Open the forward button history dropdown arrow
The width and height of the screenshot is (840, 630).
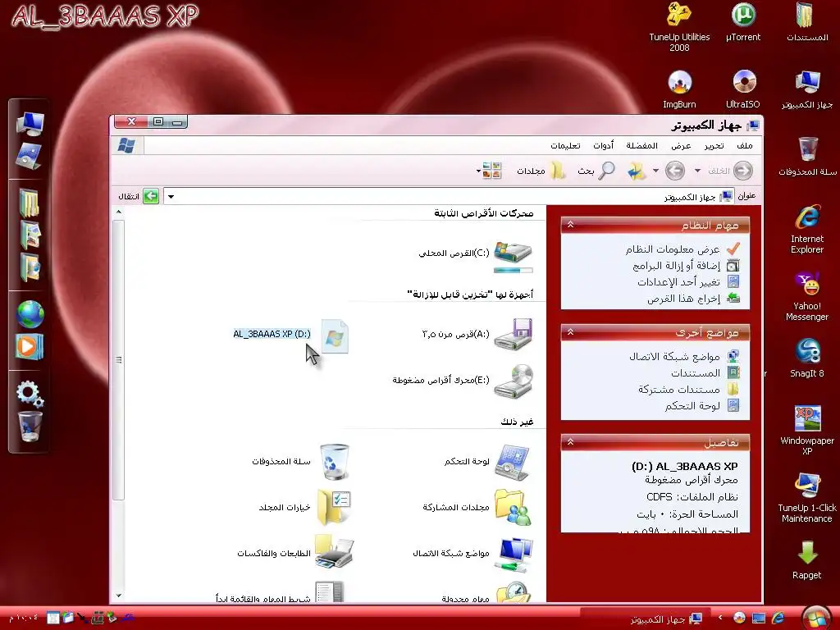pyautogui.click(x=655, y=171)
